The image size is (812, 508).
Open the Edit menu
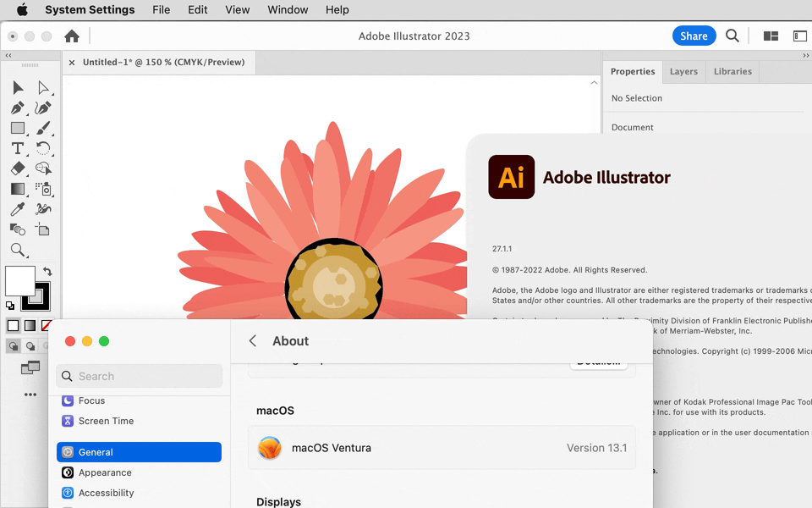tap(197, 10)
